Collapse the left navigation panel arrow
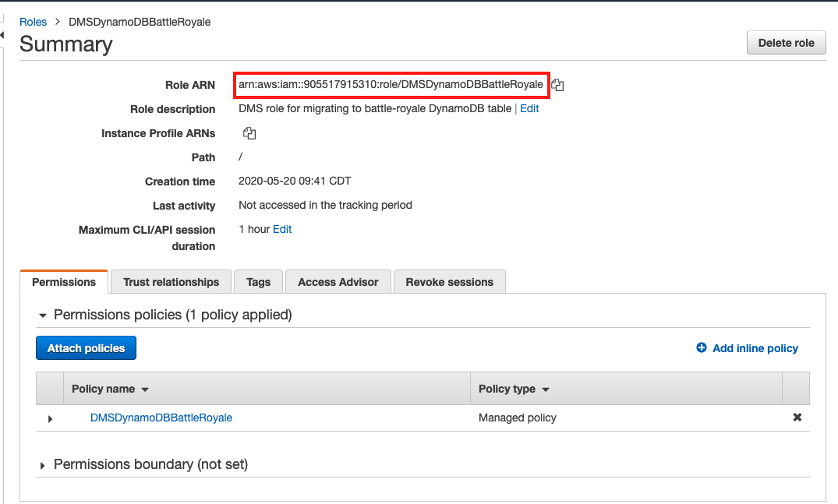Viewport: 838px width, 504px height. coord(2,35)
